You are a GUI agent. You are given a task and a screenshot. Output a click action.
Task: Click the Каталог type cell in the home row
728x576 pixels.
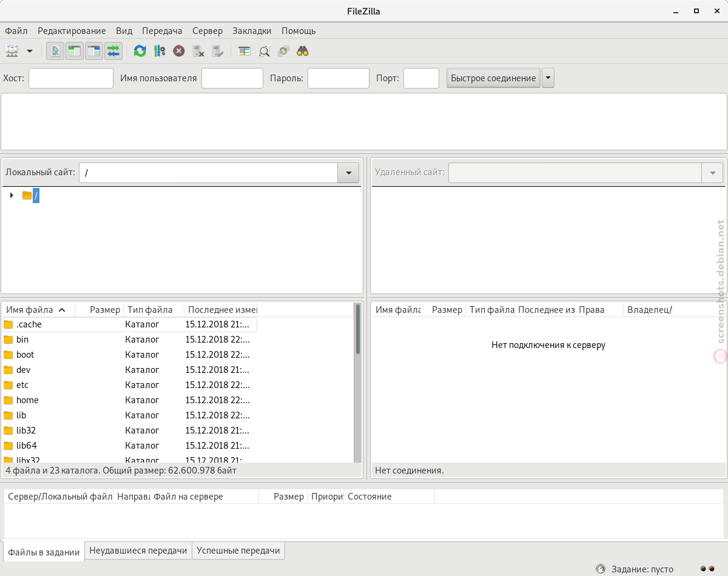(x=142, y=400)
